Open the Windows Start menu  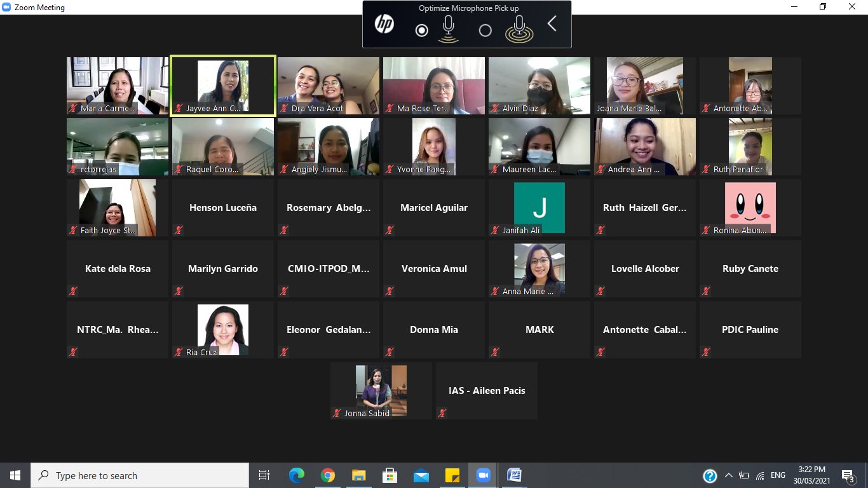click(x=15, y=475)
